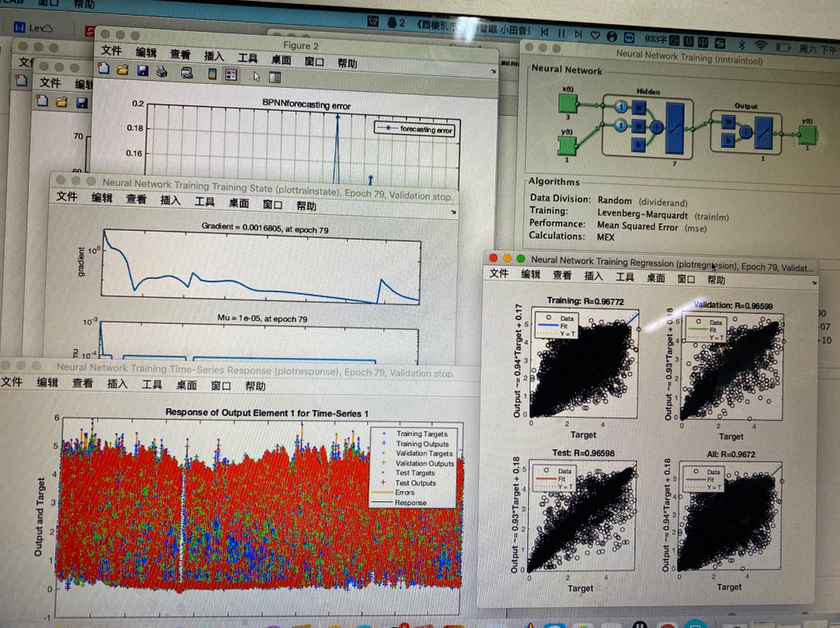This screenshot has width=840, height=628.
Task: Click 'Training: R=0.96772' plot title
Action: point(585,301)
